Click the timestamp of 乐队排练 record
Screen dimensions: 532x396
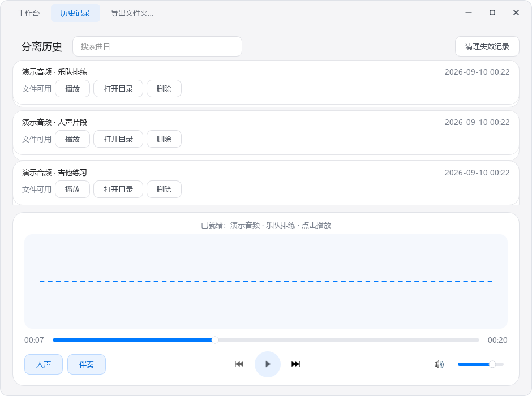(477, 72)
